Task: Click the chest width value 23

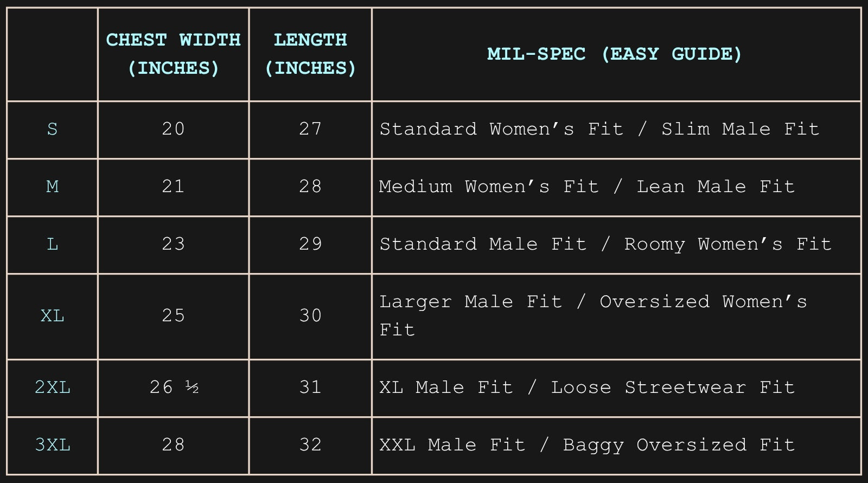Action: pyautogui.click(x=173, y=244)
